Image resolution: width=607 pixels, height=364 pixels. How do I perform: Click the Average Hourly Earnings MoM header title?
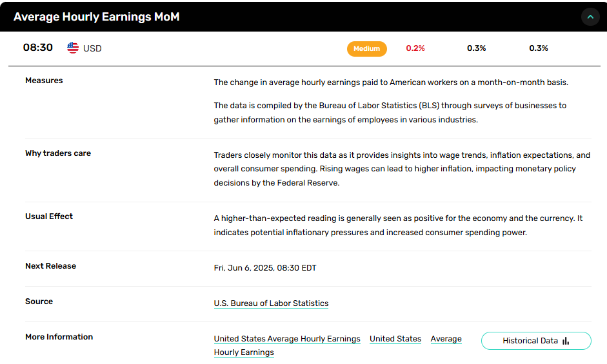pyautogui.click(x=96, y=17)
